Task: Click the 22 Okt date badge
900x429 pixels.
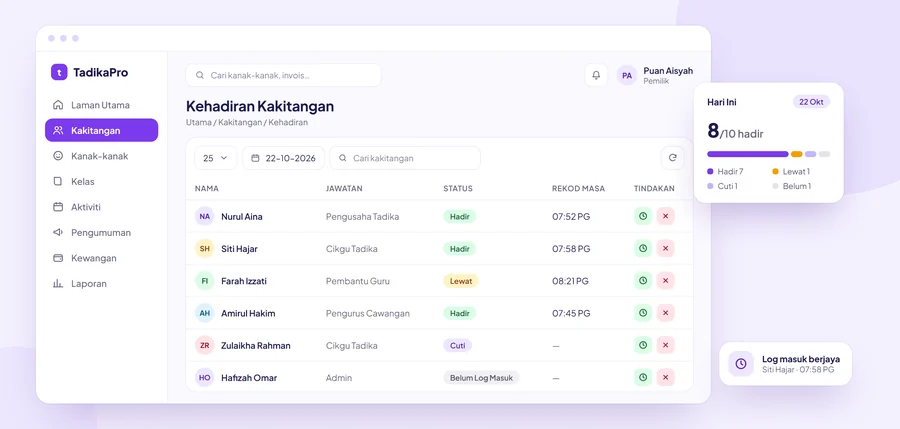Action: coord(811,102)
